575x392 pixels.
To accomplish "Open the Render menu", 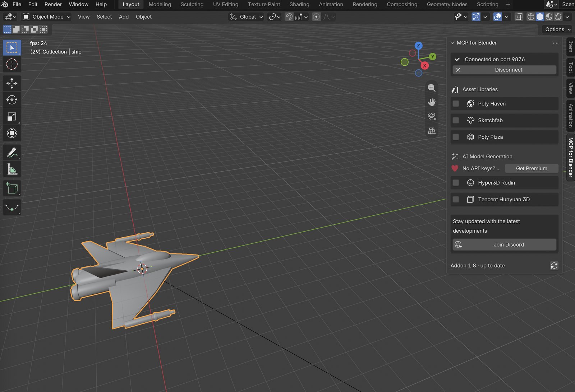I will coord(53,4).
